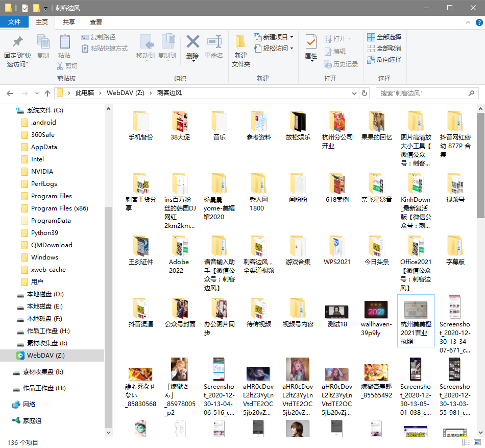
Task: Select the 618案例 folder
Action: pyautogui.click(x=337, y=188)
